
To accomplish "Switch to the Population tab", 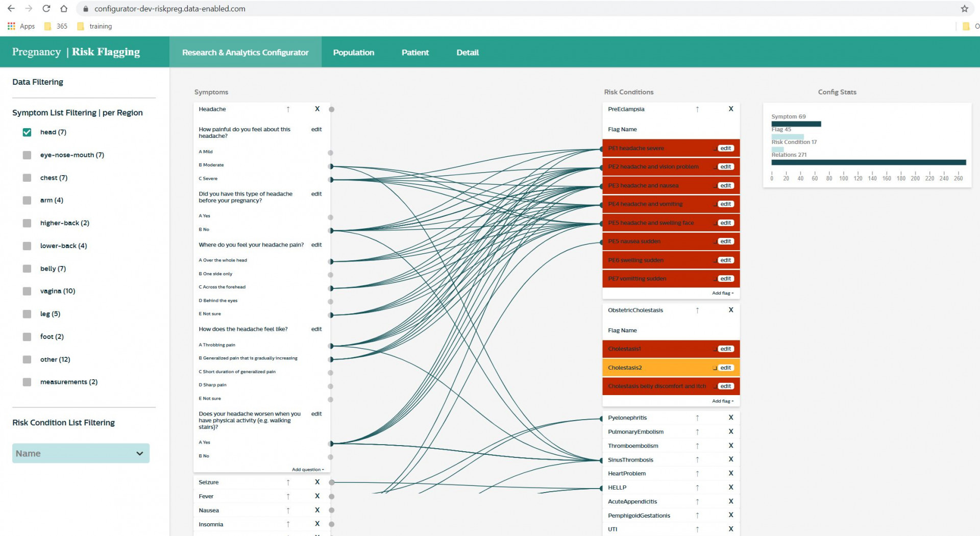I will [x=353, y=53].
